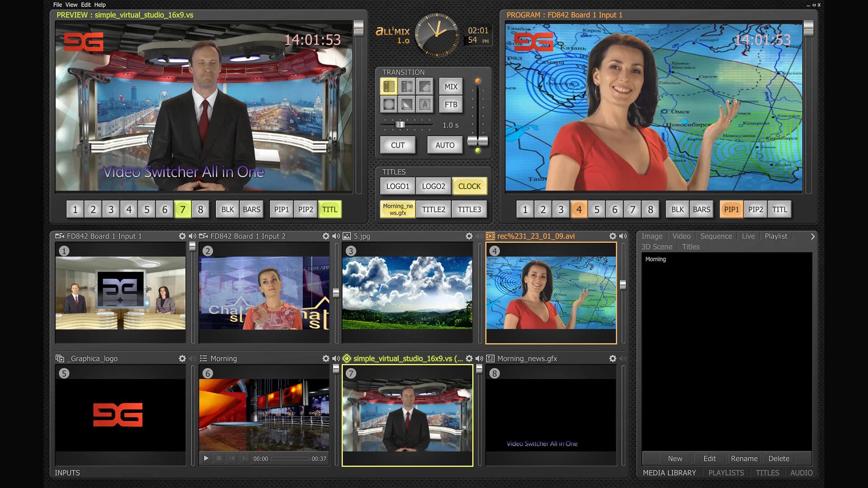Screen dimensions: 868x488
Task: Toggle PIP1 on the program bus
Action: (731, 210)
